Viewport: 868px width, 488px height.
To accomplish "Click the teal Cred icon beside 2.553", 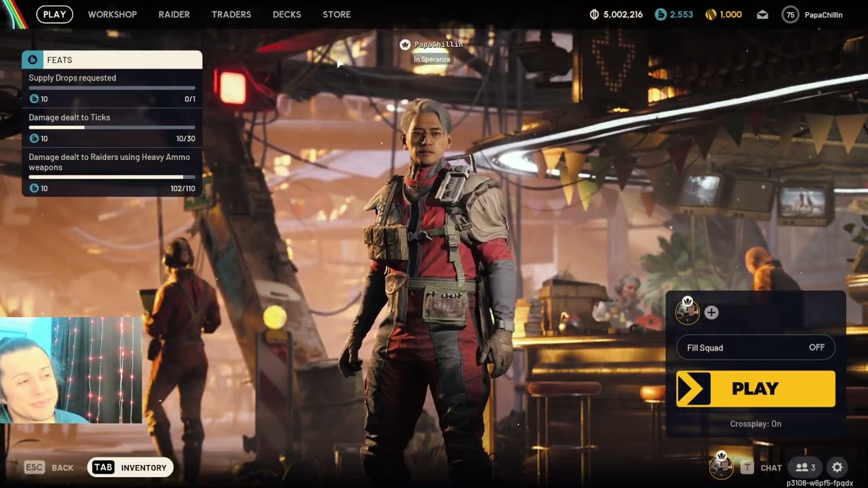I will click(x=660, y=14).
